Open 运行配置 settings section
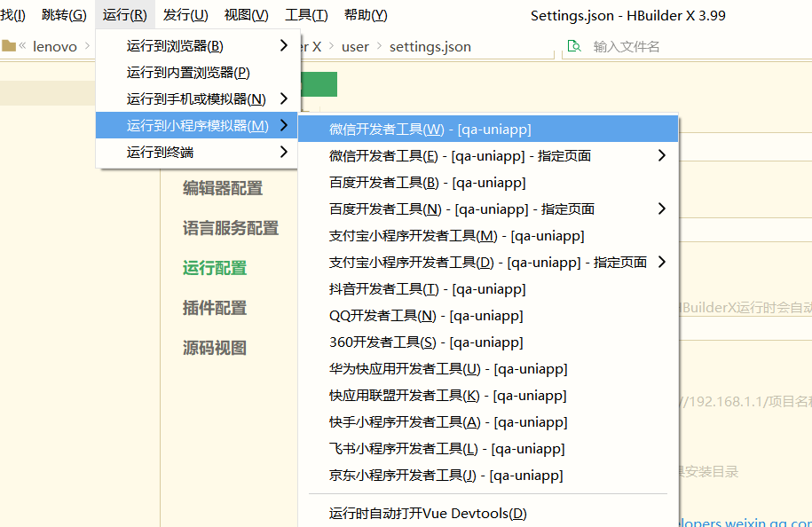This screenshot has height=527, width=812. [215, 268]
